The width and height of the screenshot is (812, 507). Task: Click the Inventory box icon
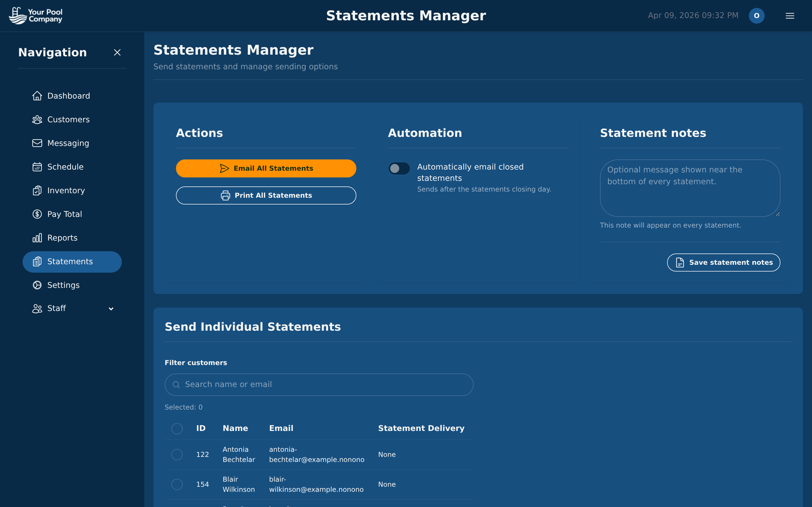click(x=37, y=190)
